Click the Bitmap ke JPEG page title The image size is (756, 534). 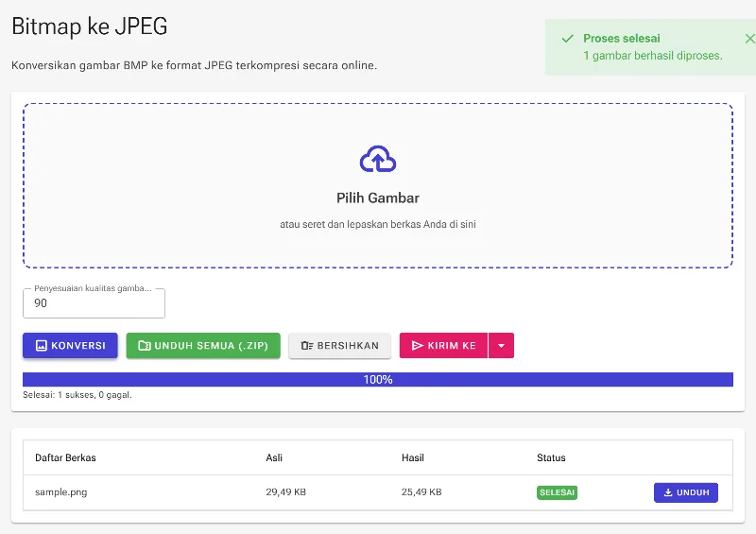tap(90, 26)
